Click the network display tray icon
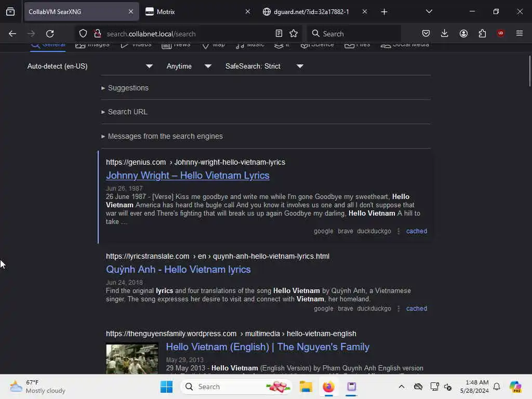Viewport: 532px width, 399px height. 434,387
